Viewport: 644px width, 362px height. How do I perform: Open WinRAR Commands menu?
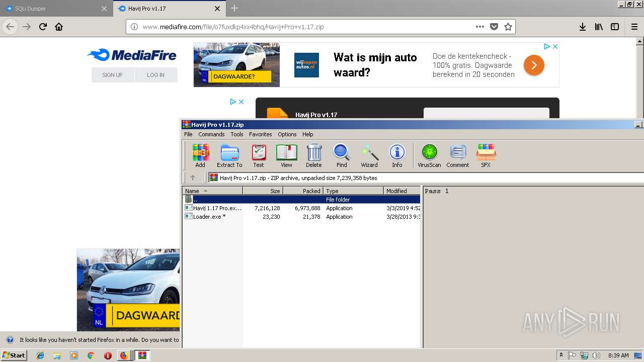[211, 134]
